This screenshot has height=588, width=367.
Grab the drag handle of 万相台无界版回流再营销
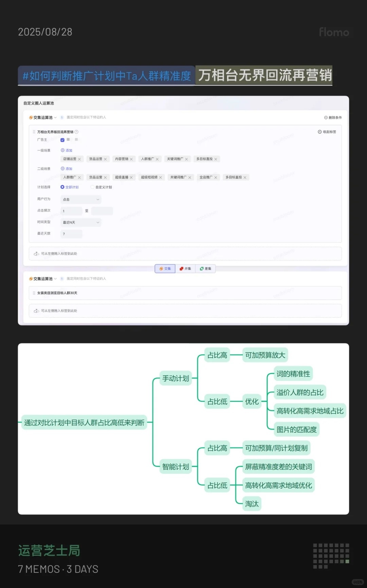click(x=34, y=132)
